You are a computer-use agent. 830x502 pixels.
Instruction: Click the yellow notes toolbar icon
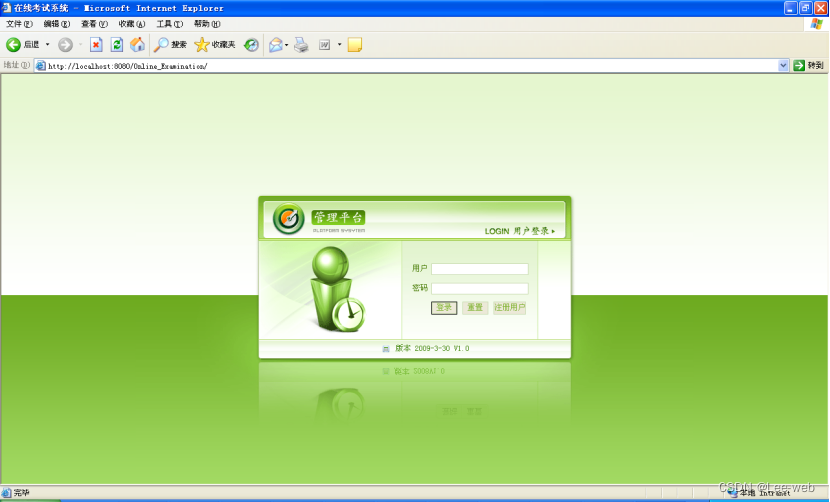[355, 45]
